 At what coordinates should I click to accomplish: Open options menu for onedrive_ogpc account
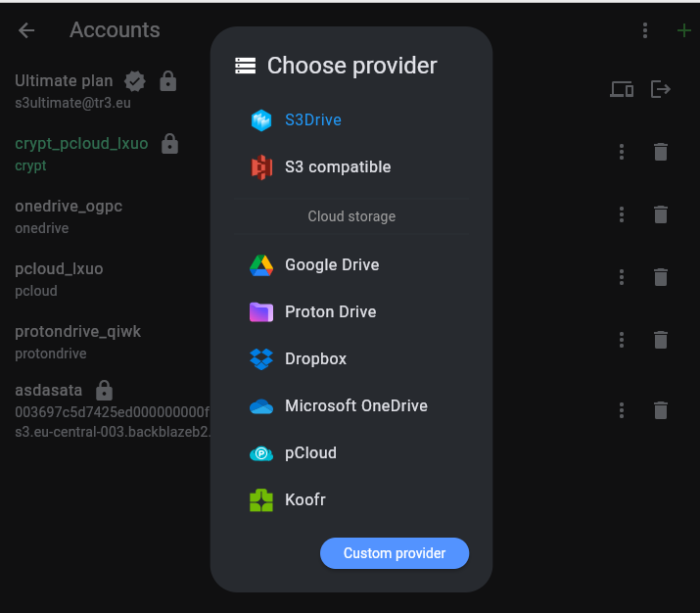[622, 214]
